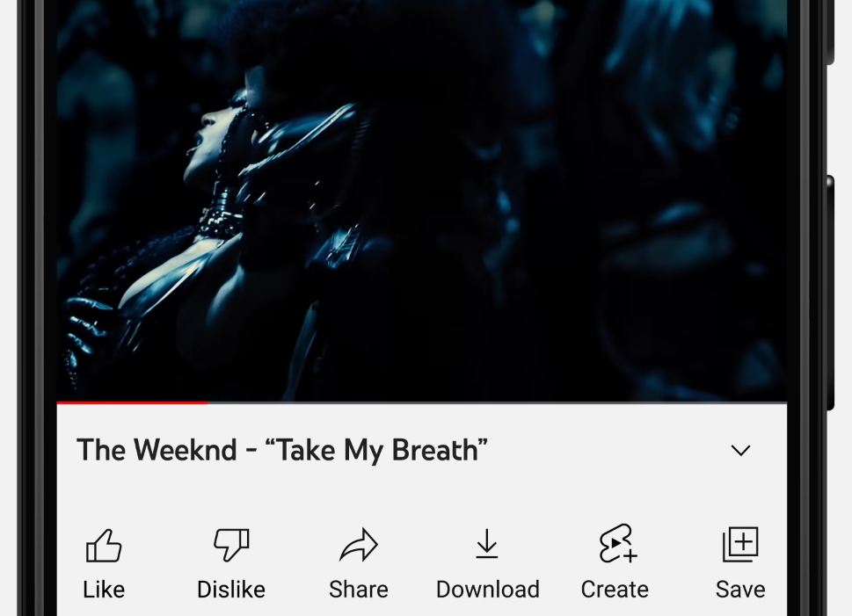The width and height of the screenshot is (852, 616).
Task: Click the "Save" text label
Action: tap(740, 590)
